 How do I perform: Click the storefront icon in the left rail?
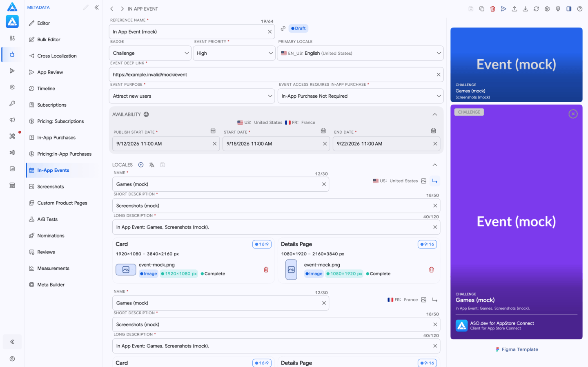[12, 185]
